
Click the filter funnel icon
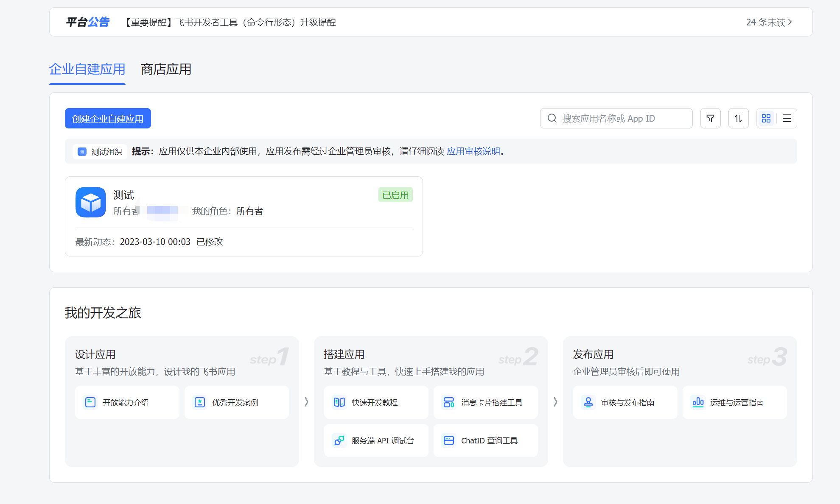(x=710, y=118)
